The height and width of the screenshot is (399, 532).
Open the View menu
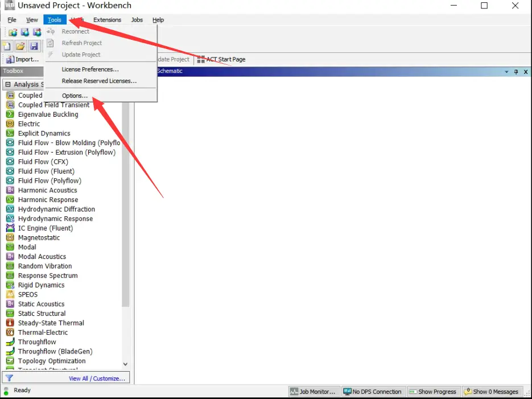tap(32, 20)
